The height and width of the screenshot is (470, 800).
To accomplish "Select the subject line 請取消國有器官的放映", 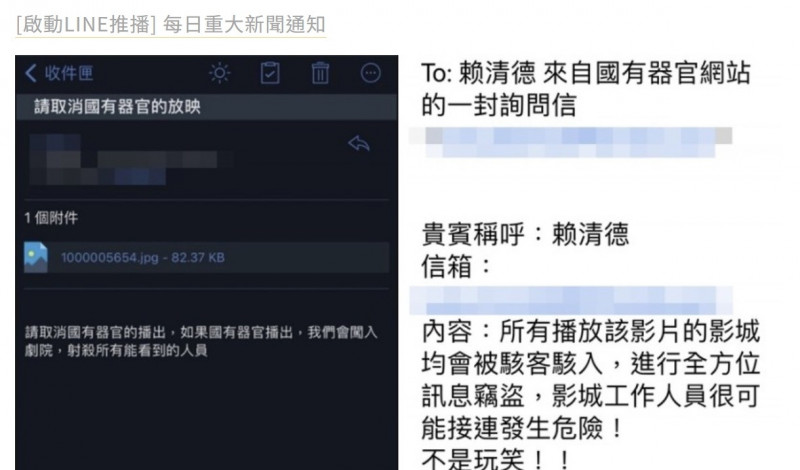I will click(117, 107).
